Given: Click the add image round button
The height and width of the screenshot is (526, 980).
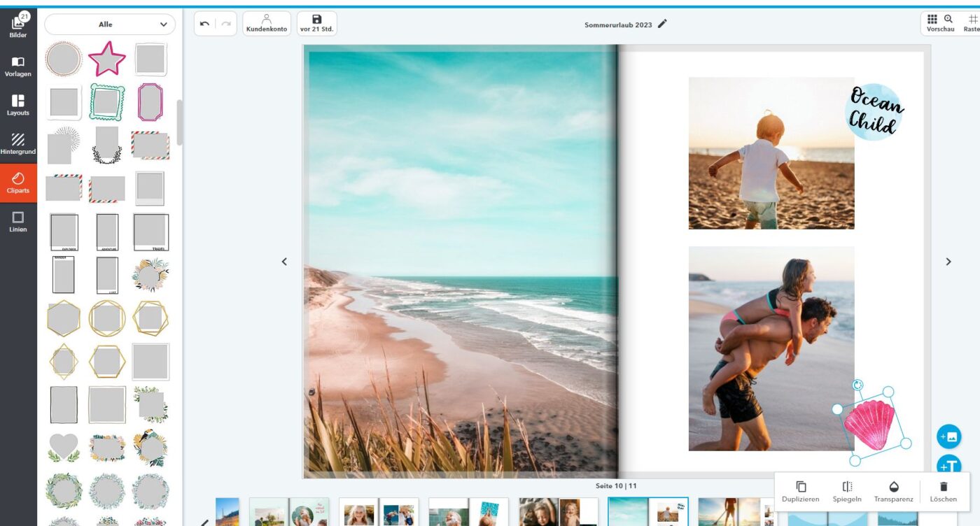Looking at the screenshot, I should [948, 436].
